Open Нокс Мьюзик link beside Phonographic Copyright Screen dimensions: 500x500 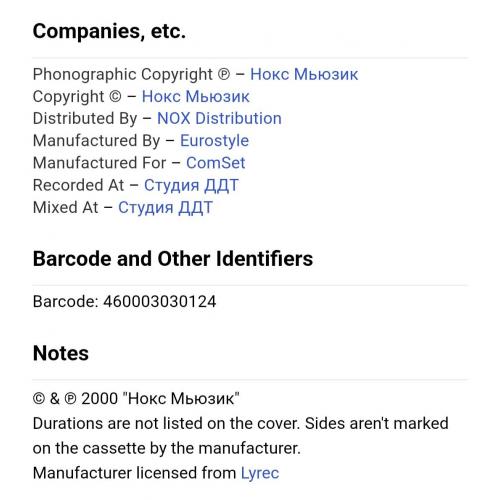coord(304,74)
